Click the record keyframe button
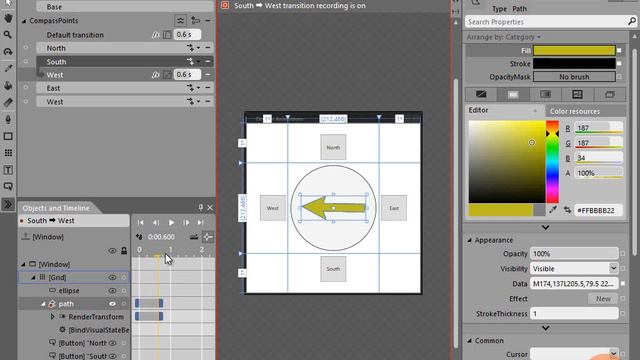 [x=139, y=237]
